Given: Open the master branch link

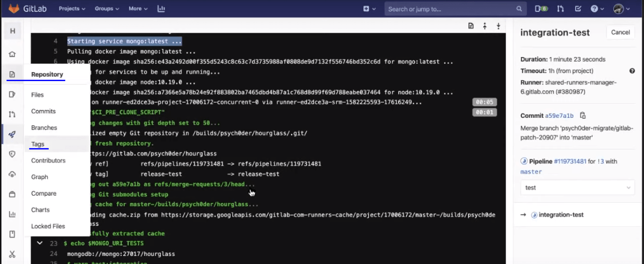Looking at the screenshot, I should (531, 172).
